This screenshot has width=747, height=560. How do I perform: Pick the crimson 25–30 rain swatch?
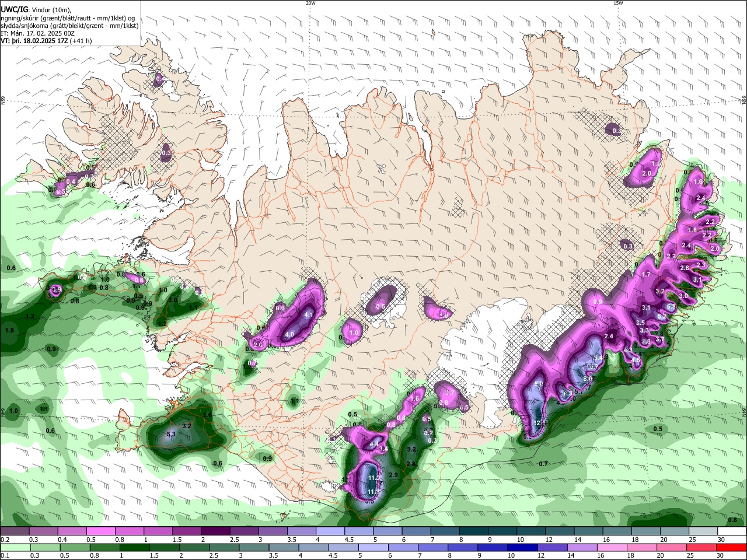[x=701, y=547]
